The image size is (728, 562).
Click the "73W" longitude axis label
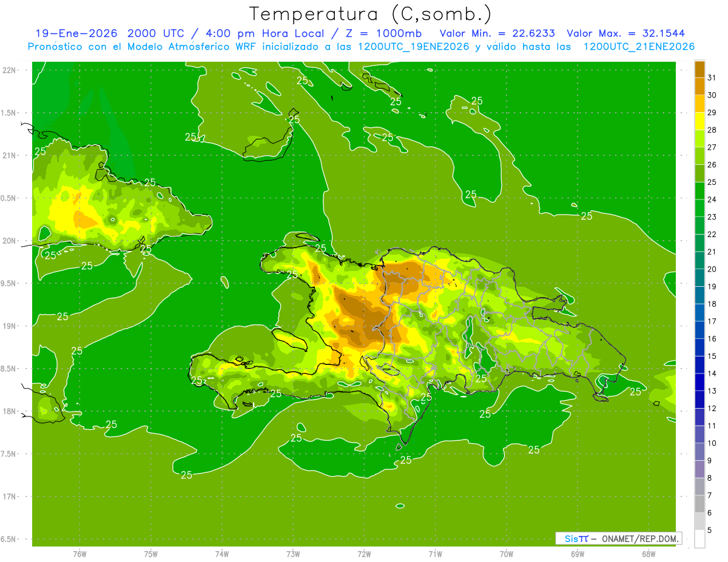tap(293, 554)
